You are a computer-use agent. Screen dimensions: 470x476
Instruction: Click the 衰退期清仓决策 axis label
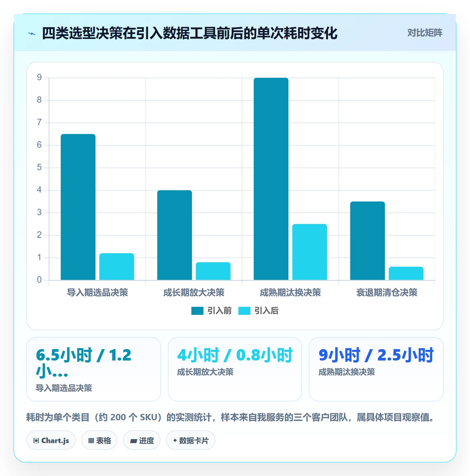[x=387, y=293]
